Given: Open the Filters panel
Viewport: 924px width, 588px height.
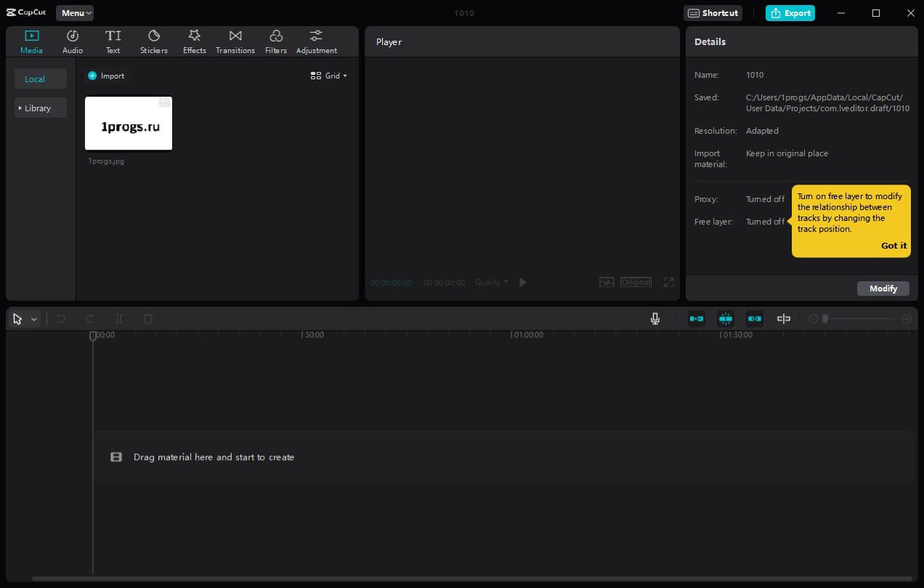Looking at the screenshot, I should coord(275,42).
